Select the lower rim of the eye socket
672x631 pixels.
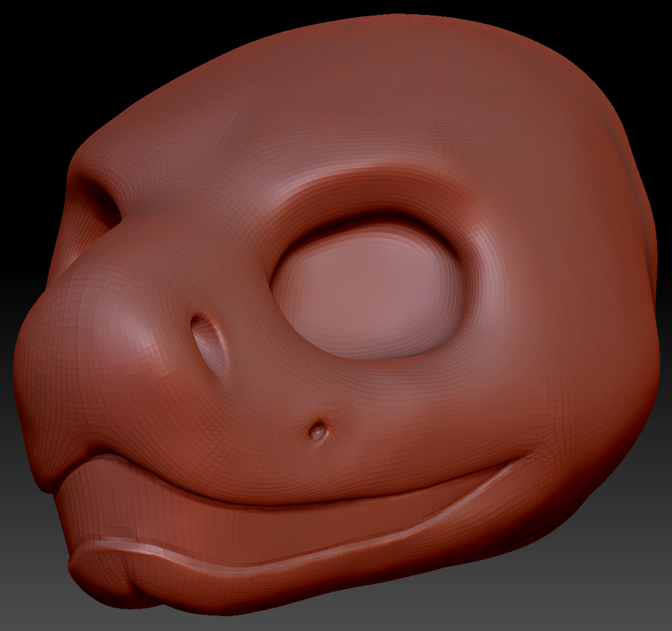point(373,366)
